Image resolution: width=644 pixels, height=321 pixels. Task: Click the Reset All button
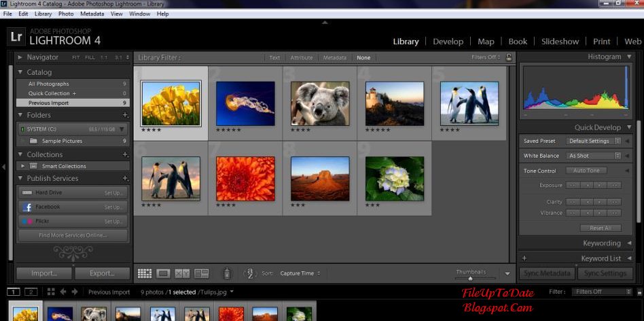point(601,228)
